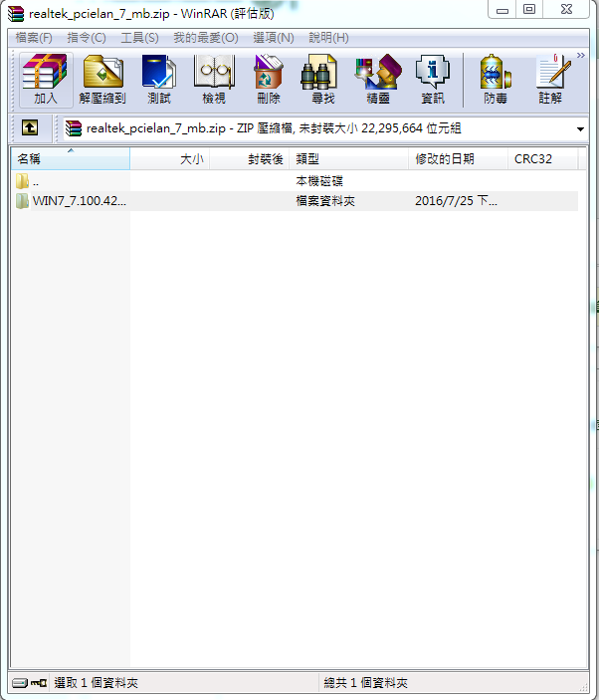Open the 工具(S) menu
This screenshot has width=599, height=700.
point(139,38)
